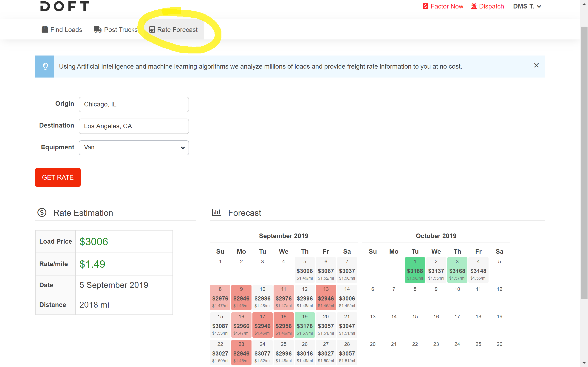The image size is (588, 367).
Task: Expand the DMS T. account menu
Action: coord(527,6)
